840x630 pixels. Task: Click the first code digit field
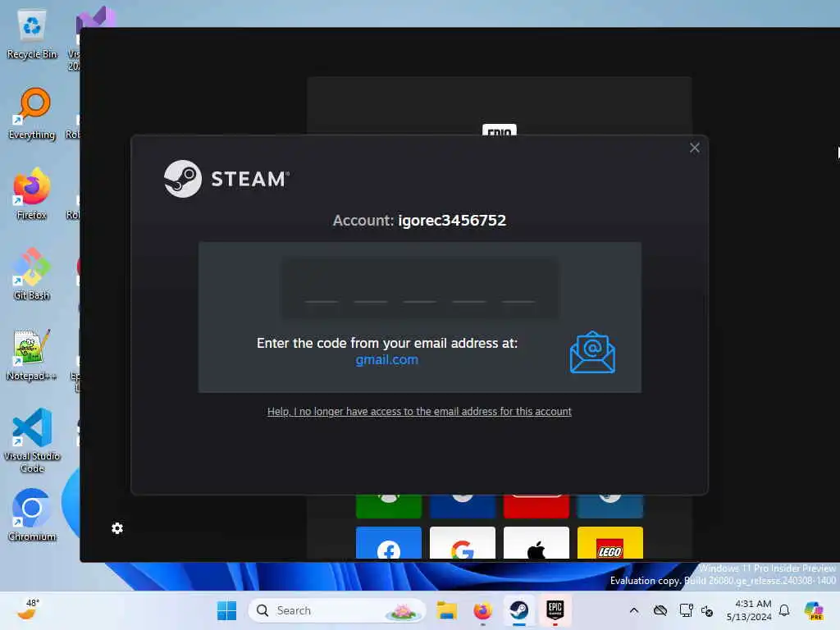point(322,290)
